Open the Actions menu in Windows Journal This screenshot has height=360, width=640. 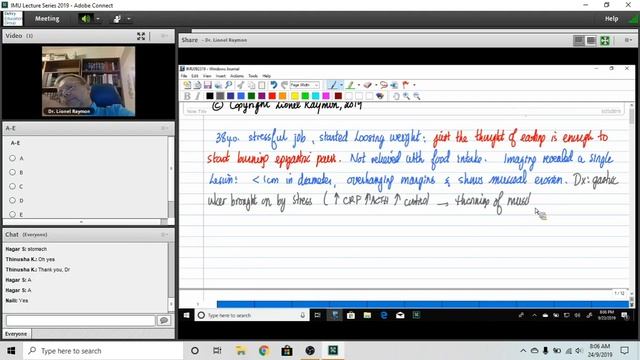[237, 76]
